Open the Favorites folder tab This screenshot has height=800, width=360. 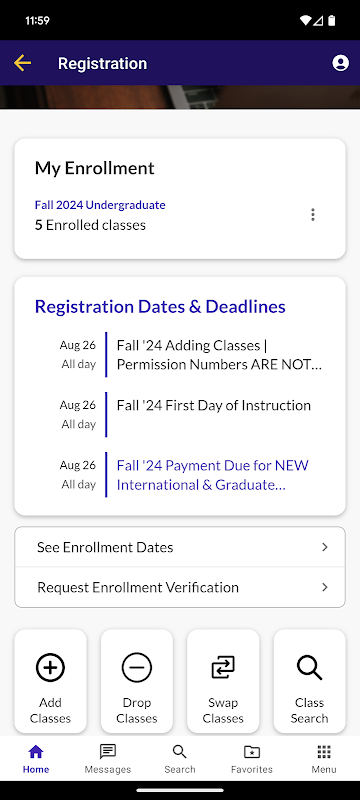(252, 759)
